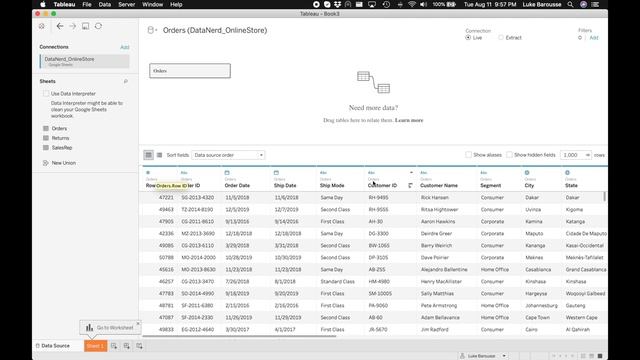
Task: Change the Ship Date calendar type icon
Action: point(276,173)
